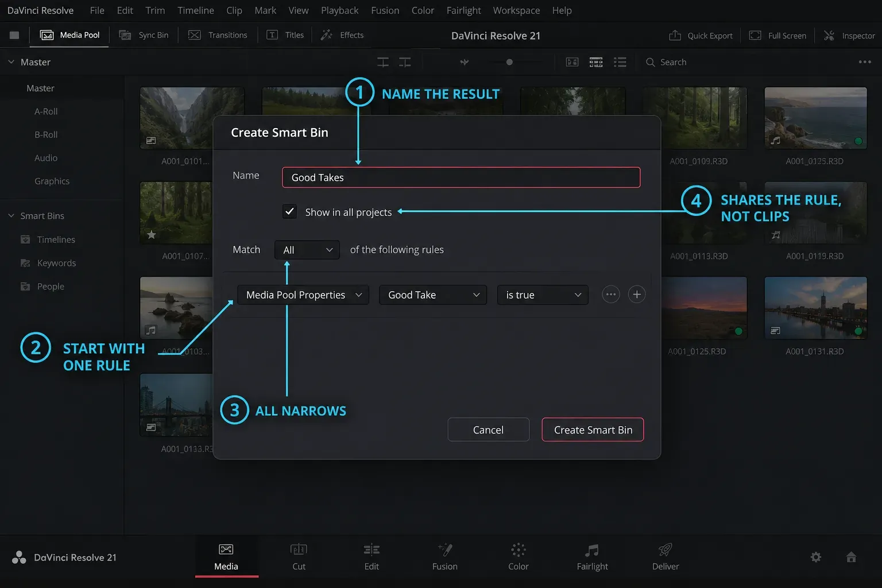882x588 pixels.
Task: Go to the Fairlight page
Action: click(592, 556)
